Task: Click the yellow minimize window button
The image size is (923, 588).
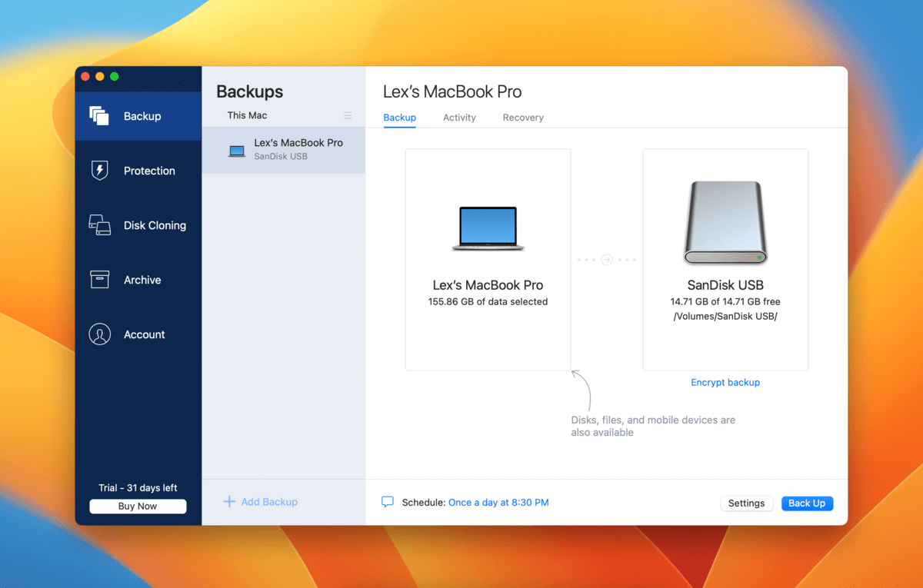Action: coord(99,76)
